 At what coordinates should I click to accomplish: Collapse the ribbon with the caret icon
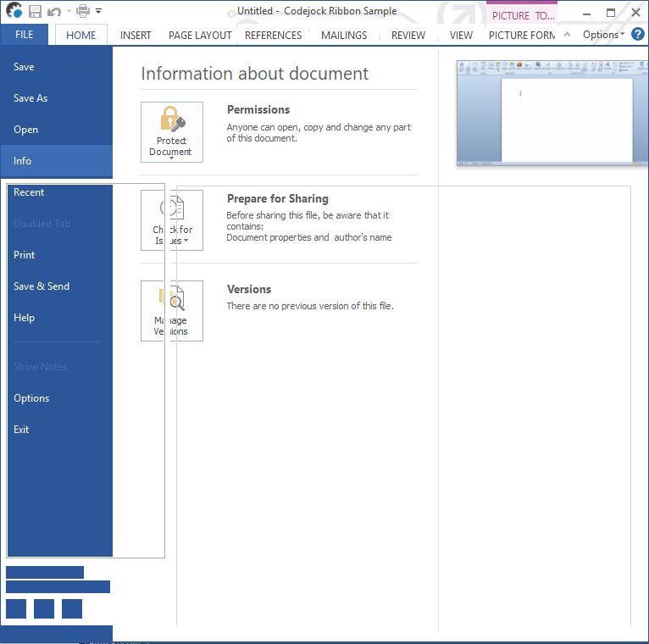tap(567, 35)
